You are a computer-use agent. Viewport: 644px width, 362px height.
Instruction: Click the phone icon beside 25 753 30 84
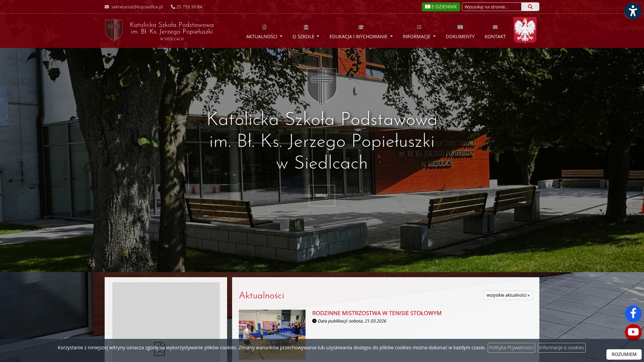tap(172, 6)
